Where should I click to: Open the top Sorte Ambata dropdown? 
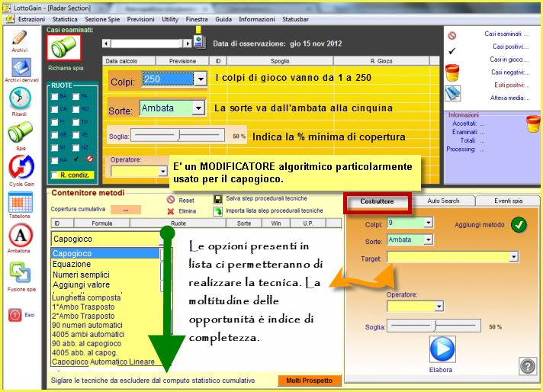tap(198, 108)
